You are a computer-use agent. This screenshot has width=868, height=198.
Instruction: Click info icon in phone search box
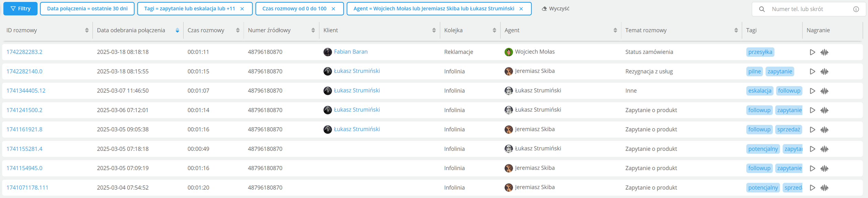[856, 9]
